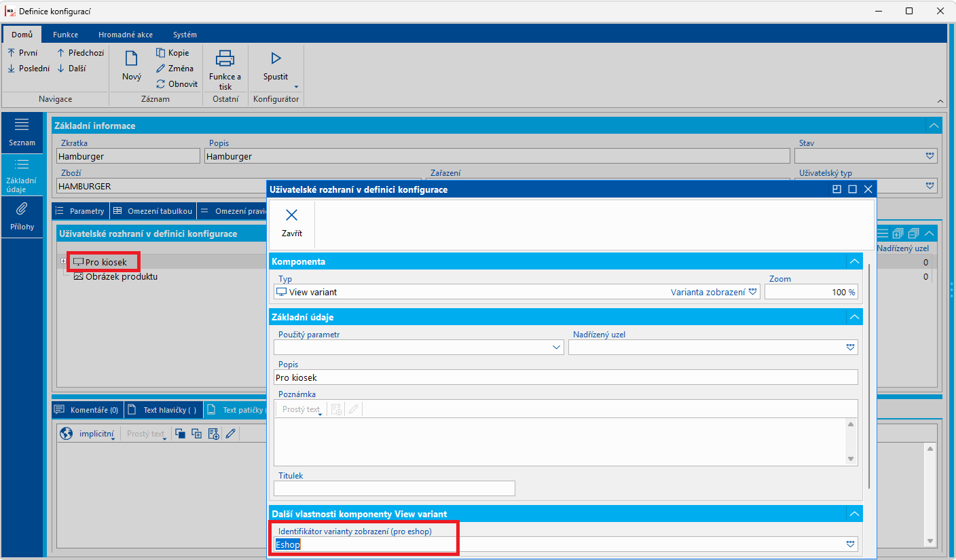Go to the První record
This screenshot has height=560, width=956.
(x=22, y=52)
